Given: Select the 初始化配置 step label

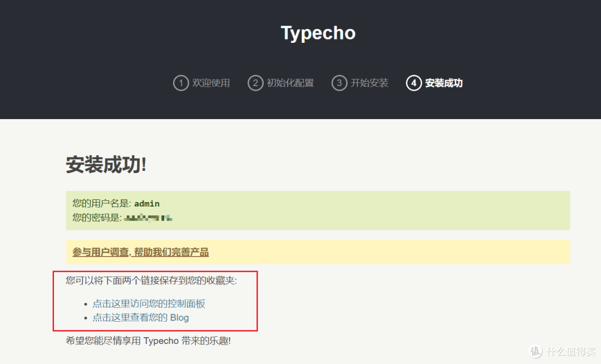Looking at the screenshot, I should click(x=291, y=82).
